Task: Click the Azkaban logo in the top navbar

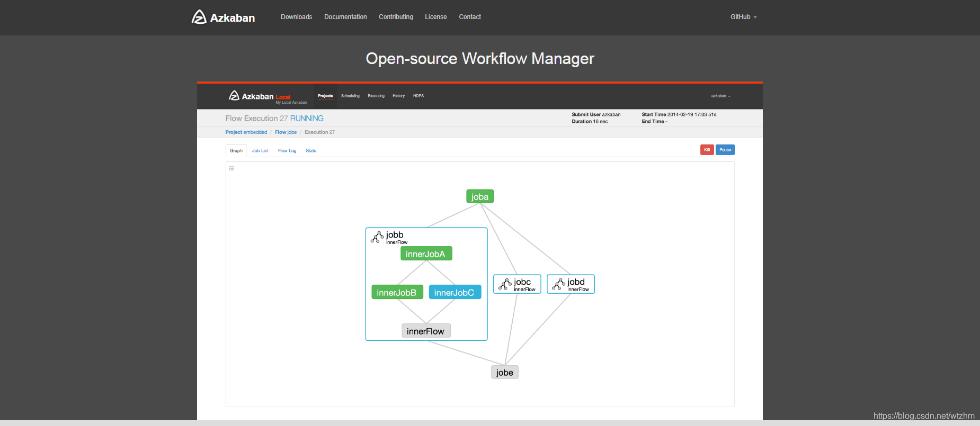Action: pyautogui.click(x=223, y=17)
